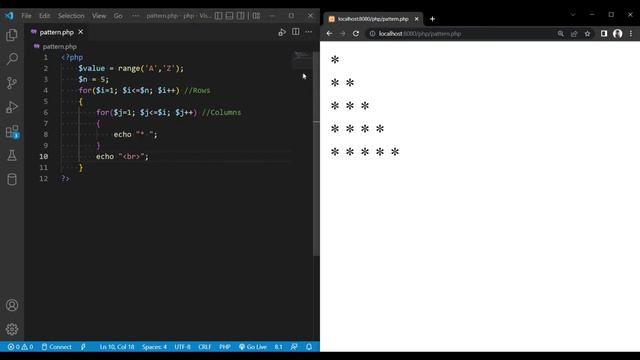The image size is (640, 360).
Task: Select the UTF-8 encoding status entry
Action: tap(182, 347)
